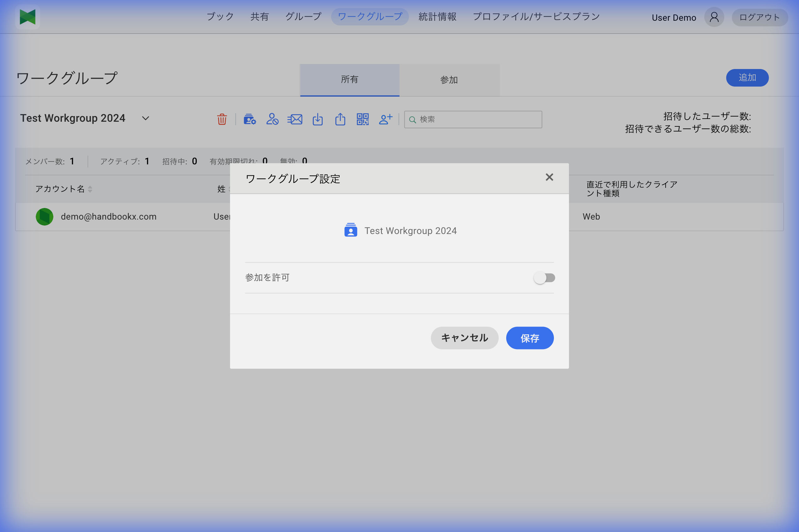Select the export icon
Viewport: 799px width, 532px height.
point(340,120)
